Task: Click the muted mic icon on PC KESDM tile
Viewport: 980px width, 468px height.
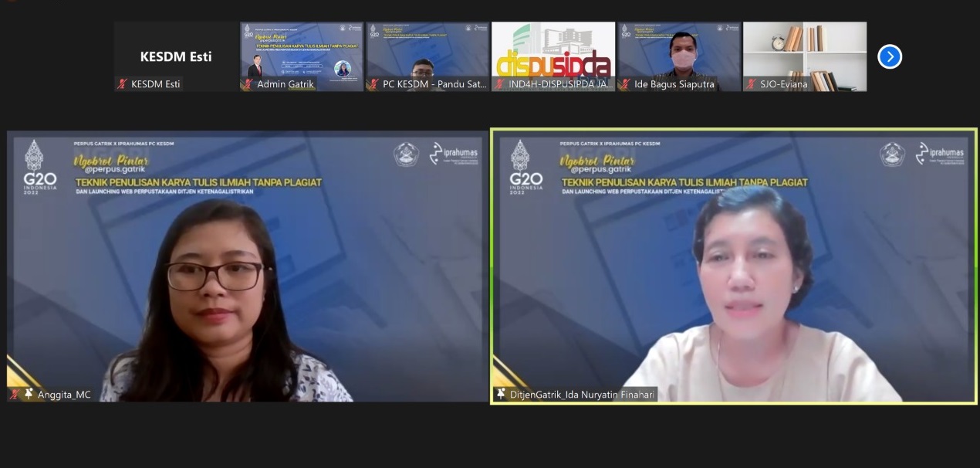Action: click(x=373, y=84)
